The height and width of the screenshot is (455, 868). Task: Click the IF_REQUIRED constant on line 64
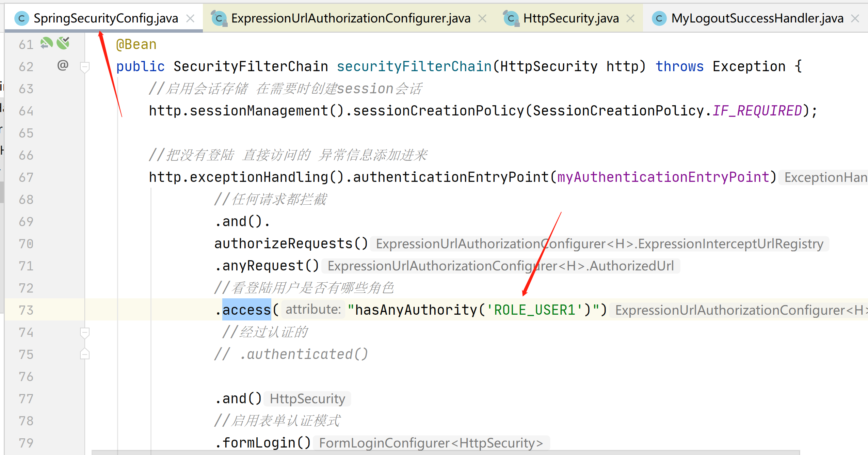tap(757, 111)
